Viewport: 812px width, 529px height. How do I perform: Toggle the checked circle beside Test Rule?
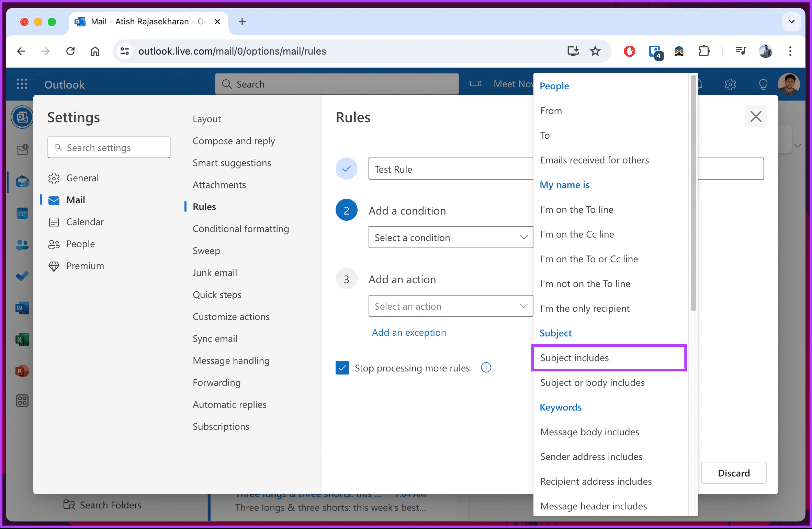click(346, 169)
